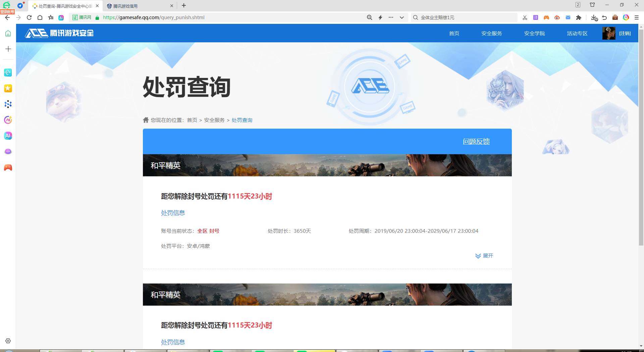Image resolution: width=644 pixels, height=352 pixels.
Task: Click the vertical page scrollbar
Action: [x=641, y=138]
